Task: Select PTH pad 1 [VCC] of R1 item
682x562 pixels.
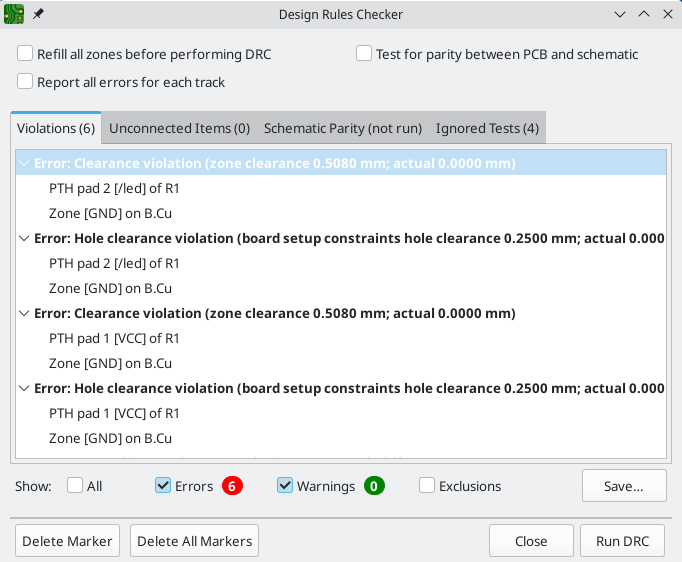Action: tap(114, 338)
